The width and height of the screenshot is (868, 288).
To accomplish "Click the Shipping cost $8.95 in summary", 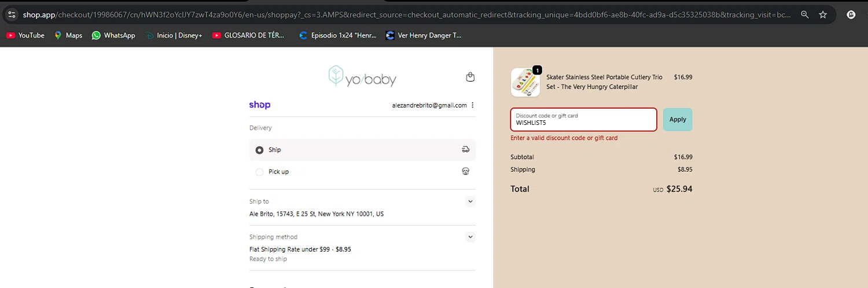I will [x=685, y=169].
